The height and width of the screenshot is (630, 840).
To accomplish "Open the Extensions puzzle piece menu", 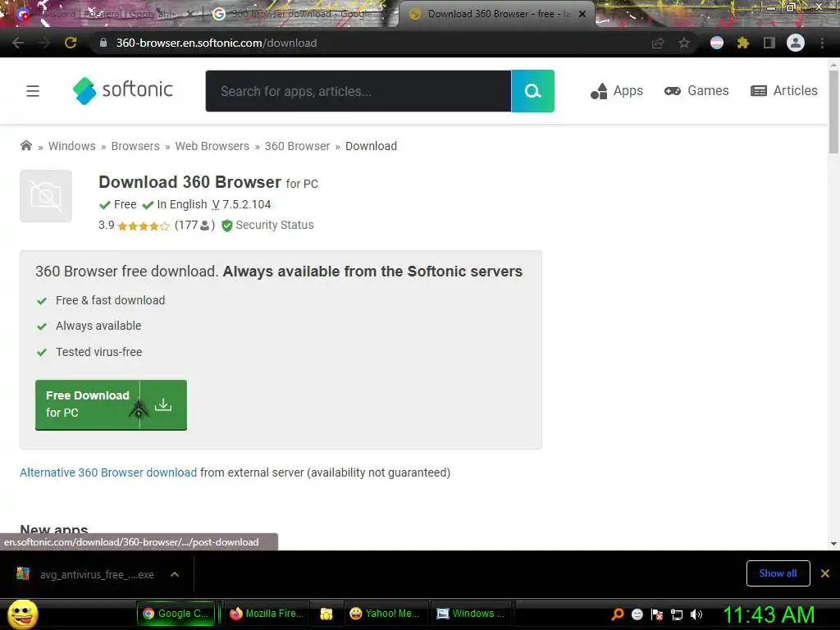I will pos(742,43).
